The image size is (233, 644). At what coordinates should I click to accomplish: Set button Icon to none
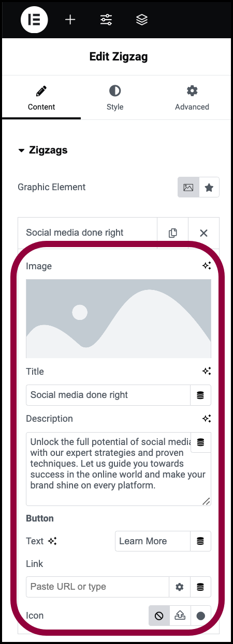coord(159,616)
